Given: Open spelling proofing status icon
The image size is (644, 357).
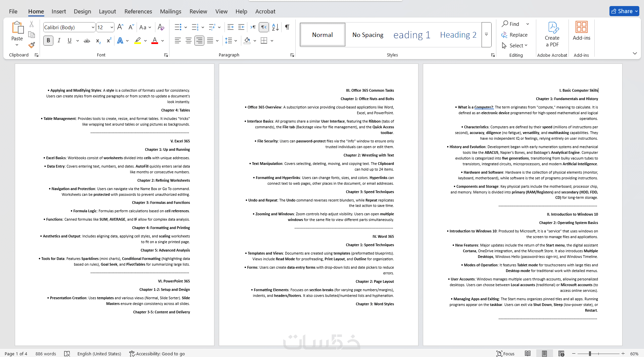Looking at the screenshot, I should pyautogui.click(x=67, y=354).
